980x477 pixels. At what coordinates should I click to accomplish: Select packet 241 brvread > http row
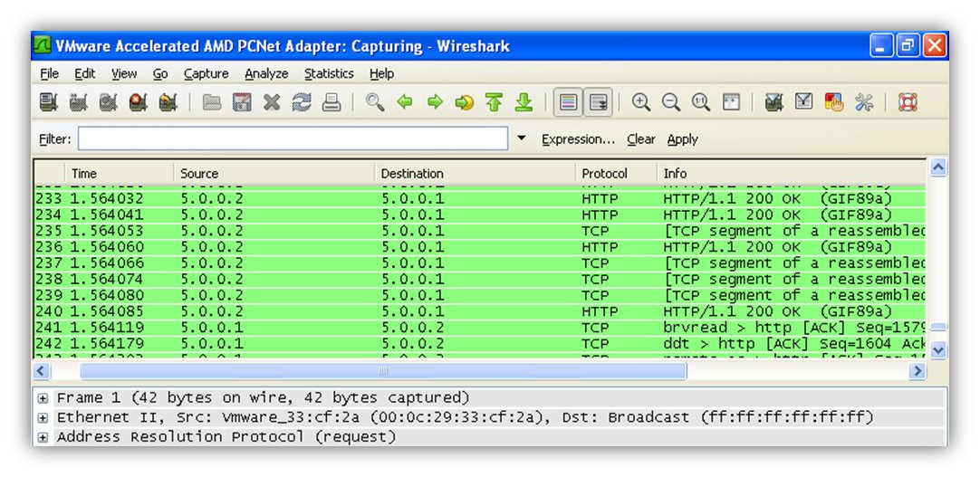[479, 328]
